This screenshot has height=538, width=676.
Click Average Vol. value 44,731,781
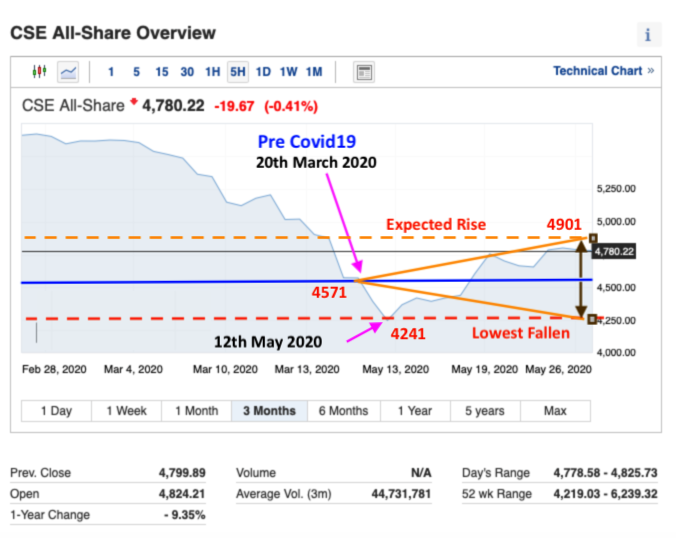[x=401, y=494]
